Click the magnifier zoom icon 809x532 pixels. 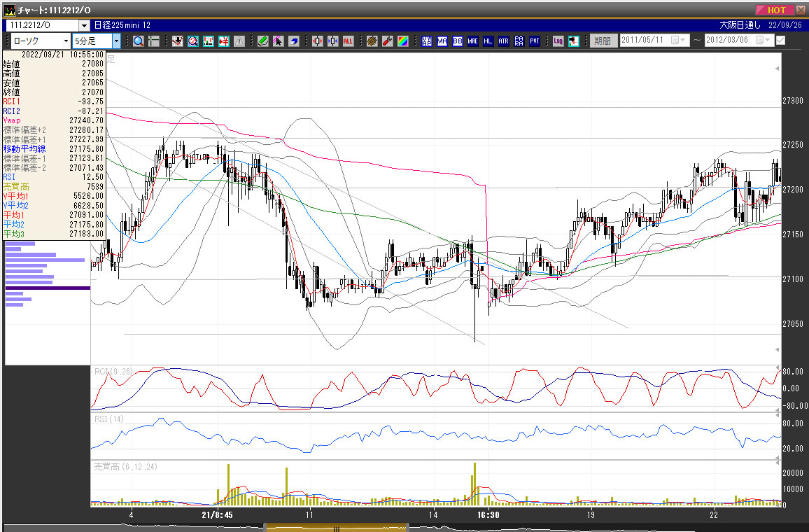pos(139,41)
